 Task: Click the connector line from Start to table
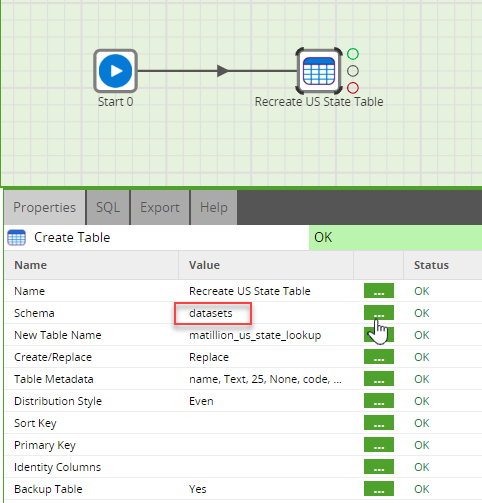pos(217,71)
